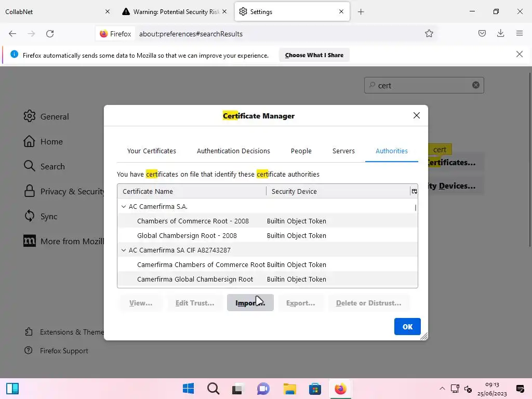532x399 pixels.
Task: Select Camerfirma Chambers of Commerce Root
Action: point(268,264)
